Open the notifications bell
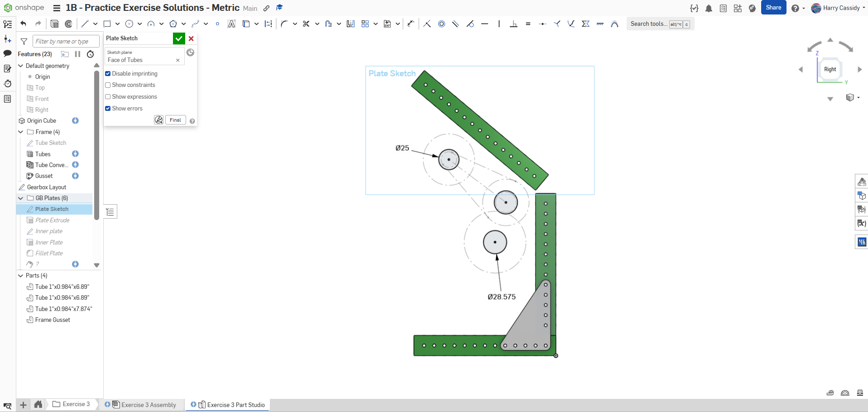This screenshot has height=412, width=868. (x=709, y=8)
